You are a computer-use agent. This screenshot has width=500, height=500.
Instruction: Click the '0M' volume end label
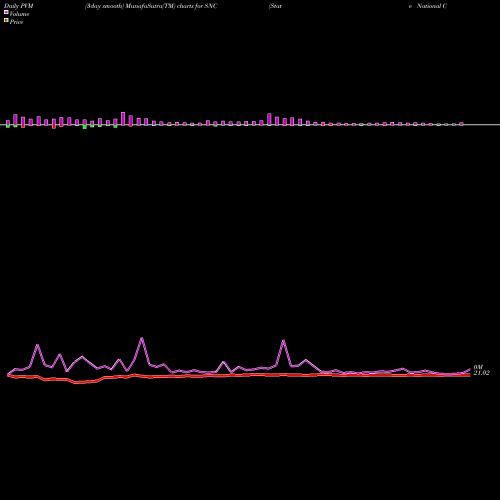[x=478, y=367]
